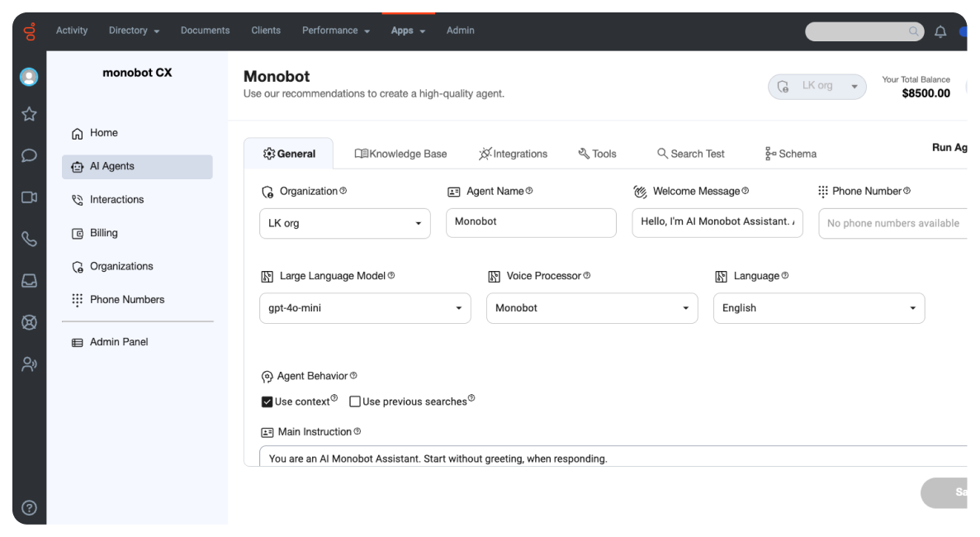
Task: Switch to the Knowledge Base tab
Action: pos(400,154)
